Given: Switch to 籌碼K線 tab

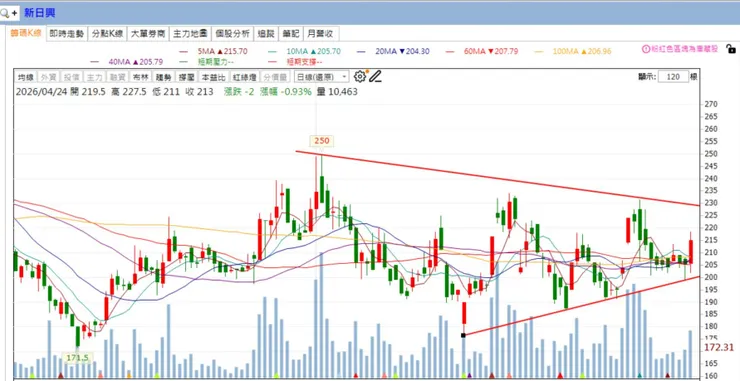Looking at the screenshot, I should (26, 33).
